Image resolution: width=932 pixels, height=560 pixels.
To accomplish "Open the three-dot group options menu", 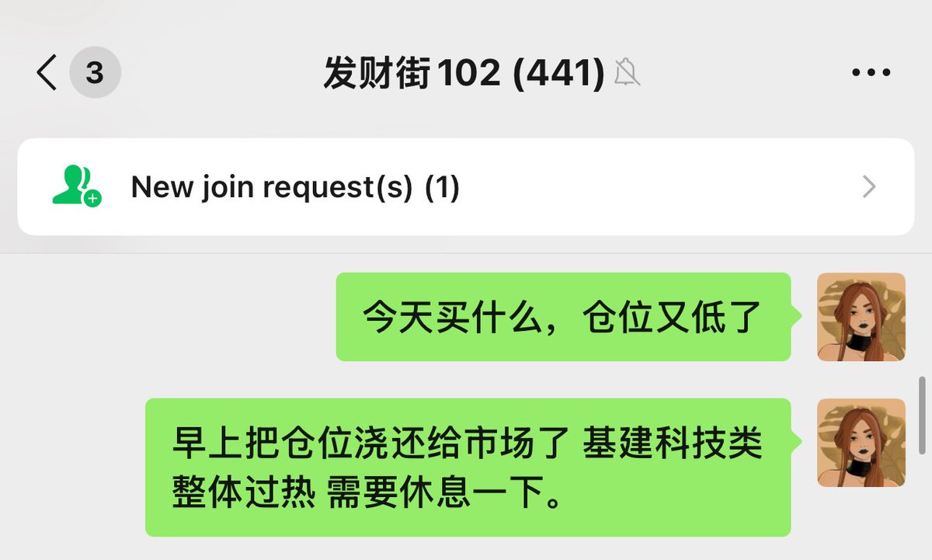I will pos(871,73).
